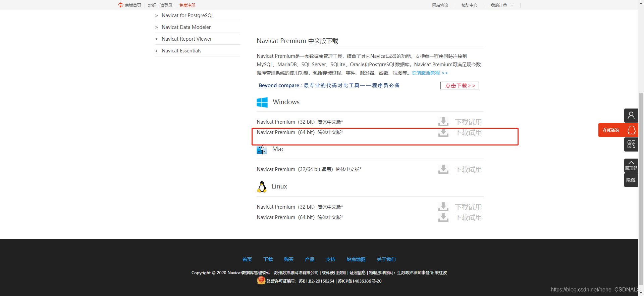The image size is (644, 296).
Task: Click 下载试用 for Windows 32 bit
Action: (x=468, y=122)
